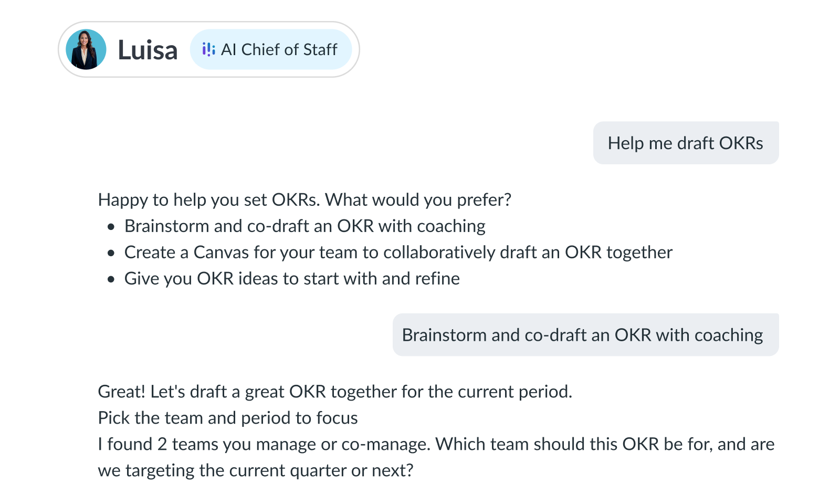Choose Create a Canvas for your team option
Viewport: 840px width, 504px height.
(x=398, y=252)
